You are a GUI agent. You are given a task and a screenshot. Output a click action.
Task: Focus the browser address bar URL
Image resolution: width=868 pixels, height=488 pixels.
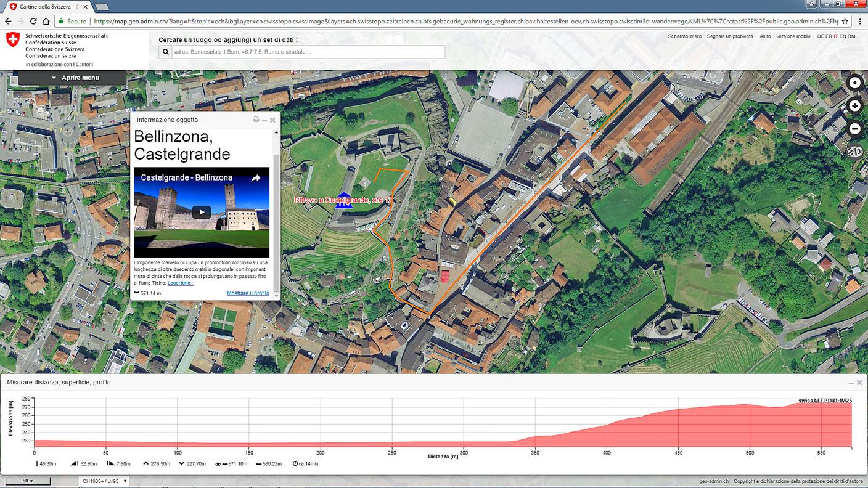[465, 21]
